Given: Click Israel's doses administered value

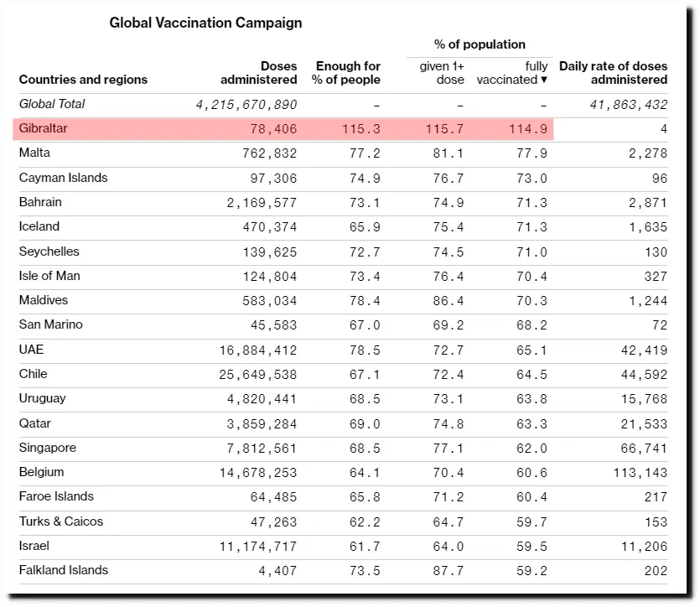Looking at the screenshot, I should click(258, 547).
